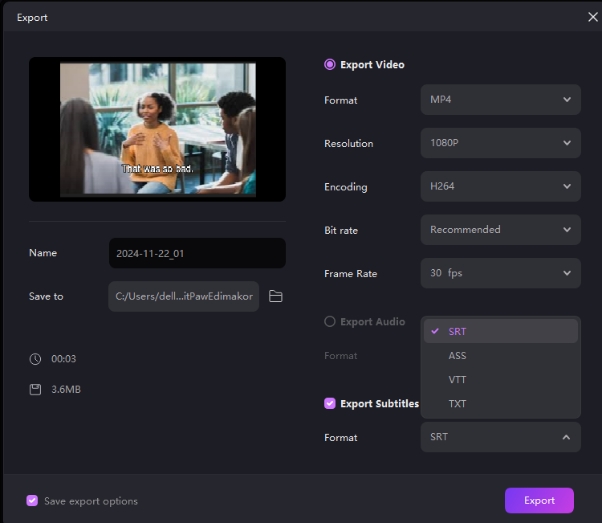Pick the checked SRT option in list

coord(457,332)
